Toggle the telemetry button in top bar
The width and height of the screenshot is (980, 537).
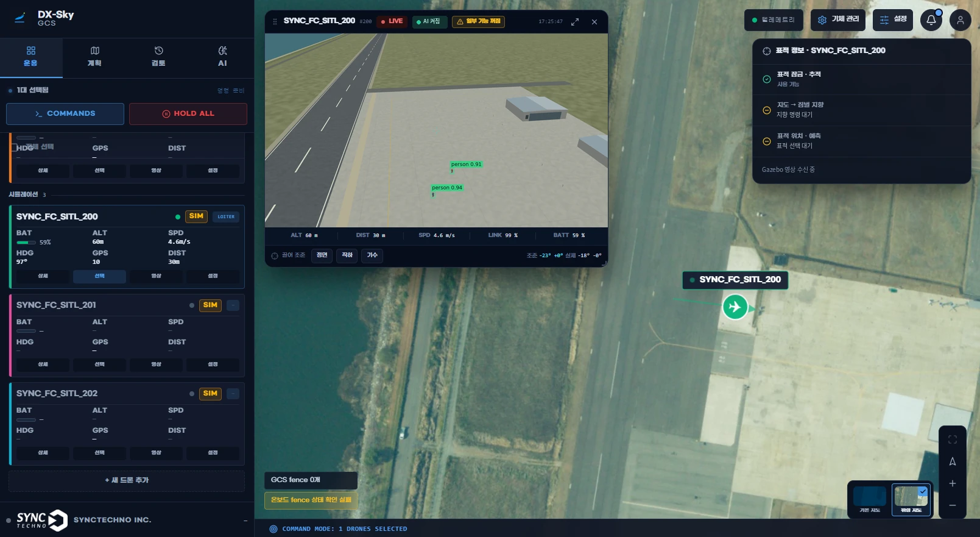(x=774, y=20)
